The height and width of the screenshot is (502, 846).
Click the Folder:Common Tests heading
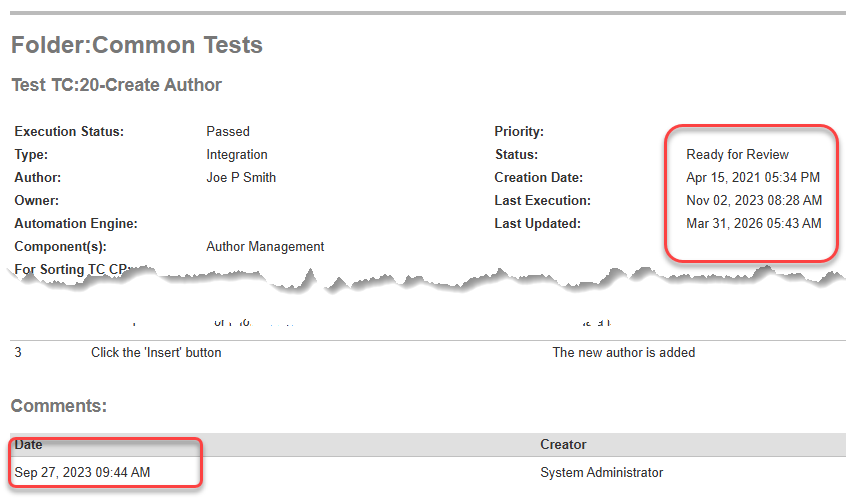coord(137,45)
